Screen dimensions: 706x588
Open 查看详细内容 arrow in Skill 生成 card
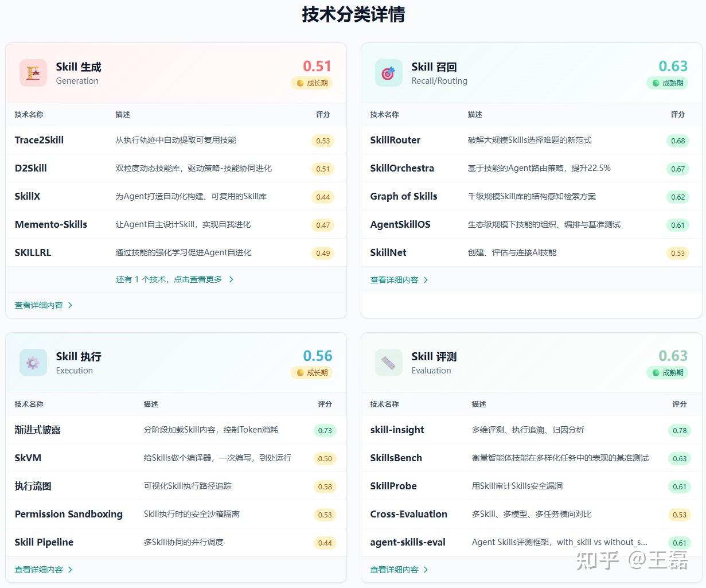pos(70,306)
